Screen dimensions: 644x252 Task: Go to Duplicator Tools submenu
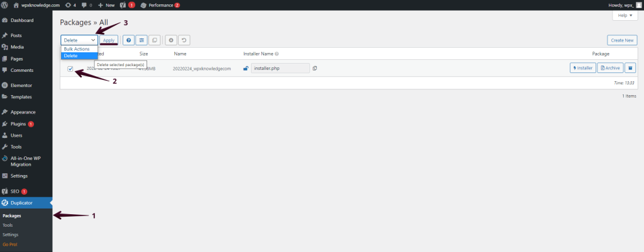point(8,225)
